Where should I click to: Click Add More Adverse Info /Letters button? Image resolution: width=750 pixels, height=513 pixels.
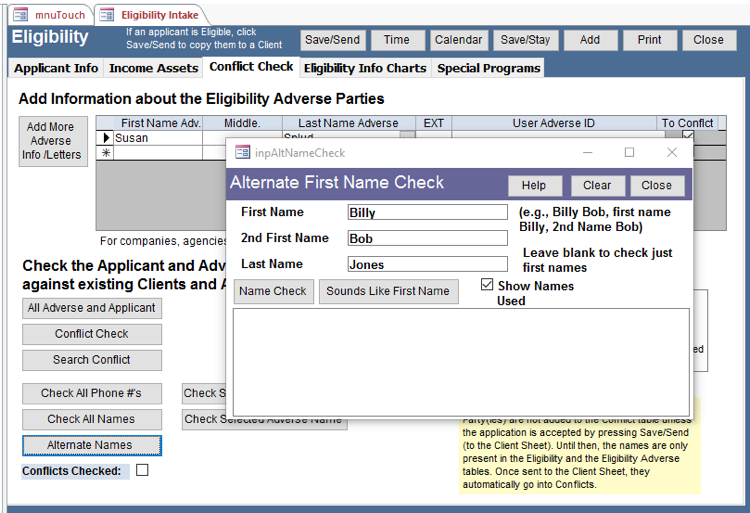(53, 141)
